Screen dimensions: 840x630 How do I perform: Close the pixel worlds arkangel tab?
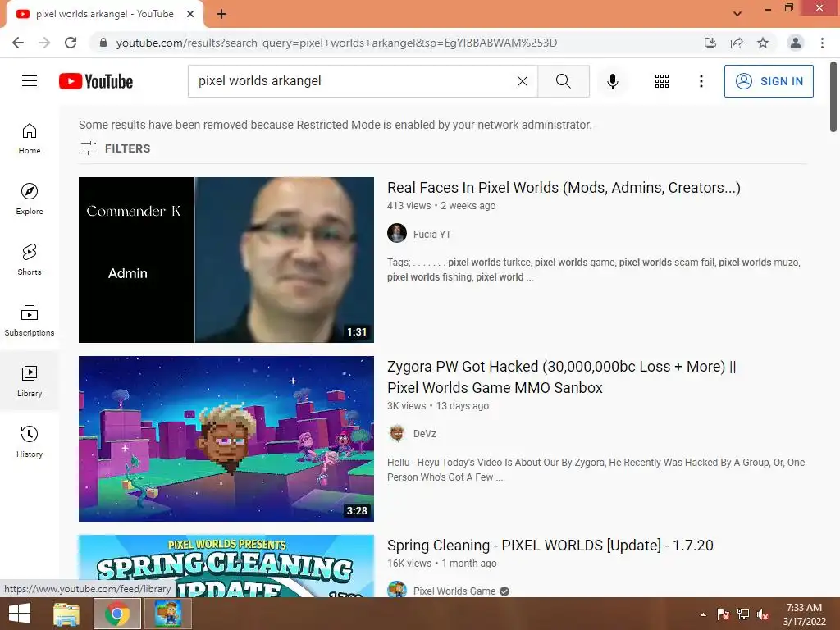(190, 14)
